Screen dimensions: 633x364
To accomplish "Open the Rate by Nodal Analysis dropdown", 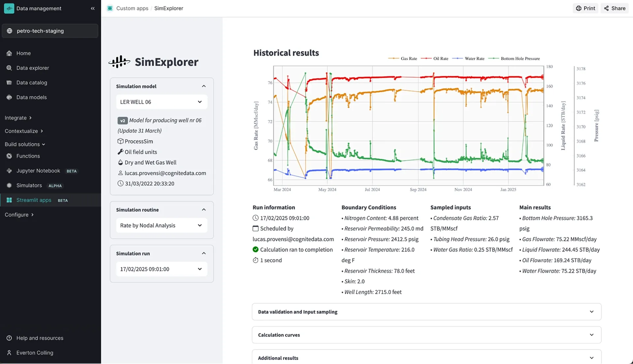I will point(162,225).
